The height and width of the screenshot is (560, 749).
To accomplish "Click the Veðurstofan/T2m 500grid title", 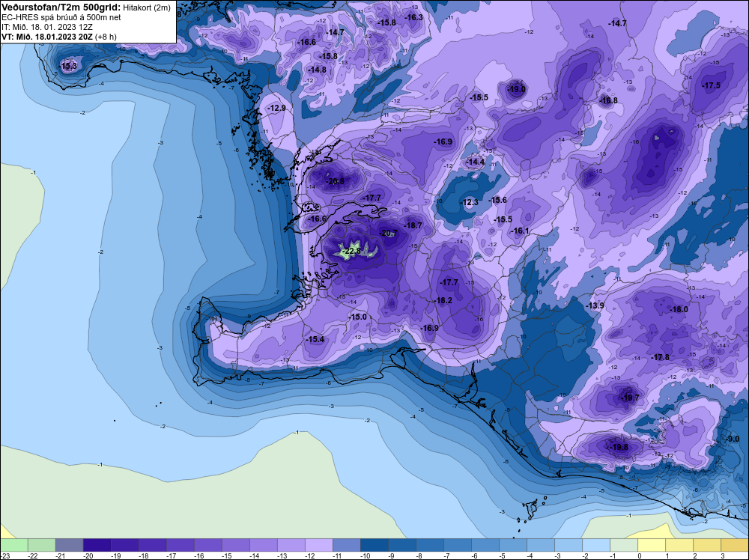I will coord(61,7).
